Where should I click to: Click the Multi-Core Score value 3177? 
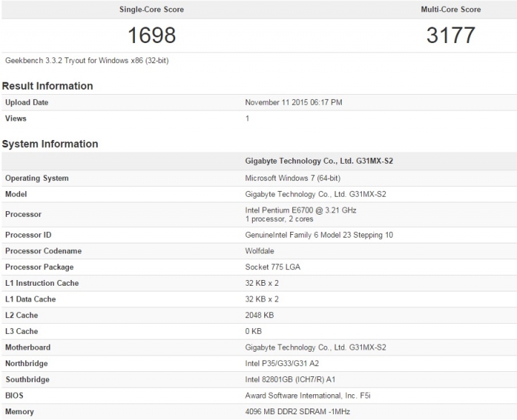coord(451,35)
